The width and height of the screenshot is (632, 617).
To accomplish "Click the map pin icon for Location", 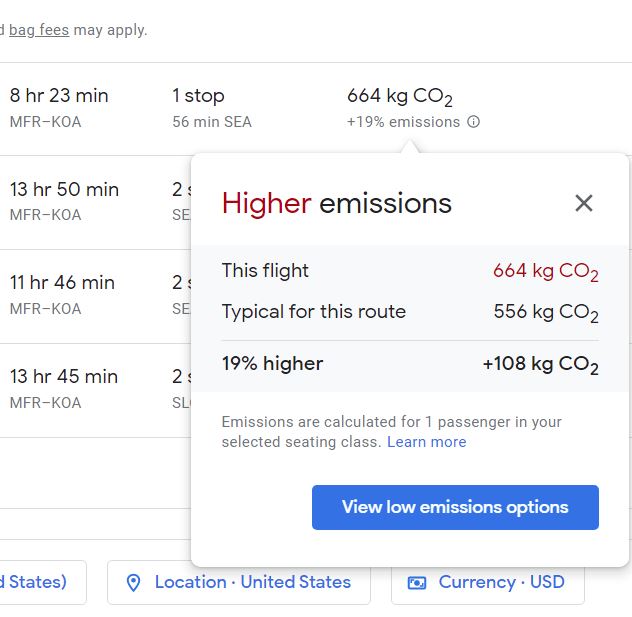I will [x=134, y=582].
